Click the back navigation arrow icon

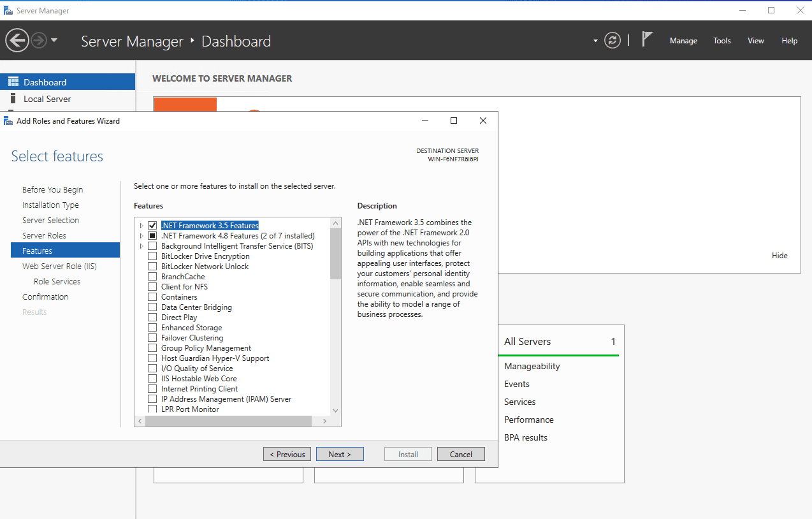(17, 41)
